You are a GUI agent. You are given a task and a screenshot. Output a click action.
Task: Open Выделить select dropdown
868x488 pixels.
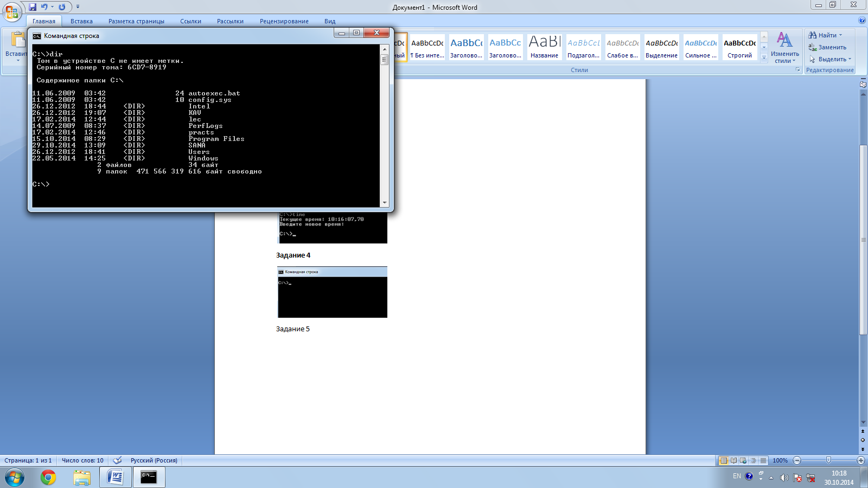(x=830, y=59)
